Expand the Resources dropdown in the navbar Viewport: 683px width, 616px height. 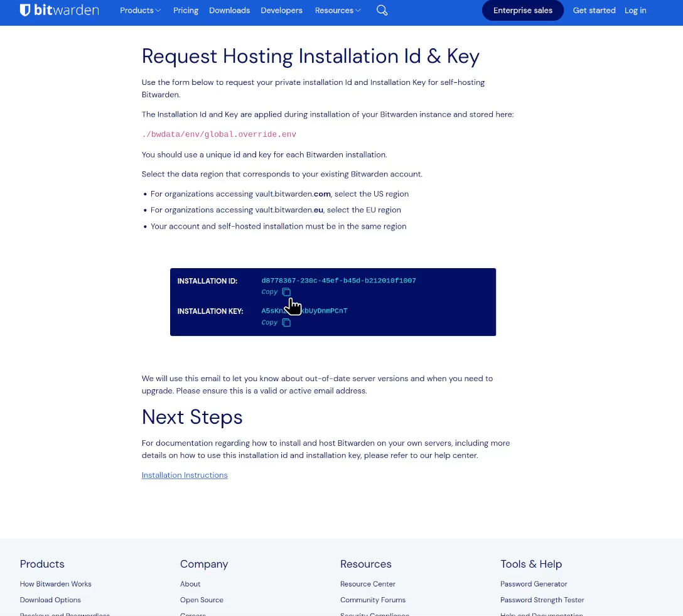[x=338, y=10]
